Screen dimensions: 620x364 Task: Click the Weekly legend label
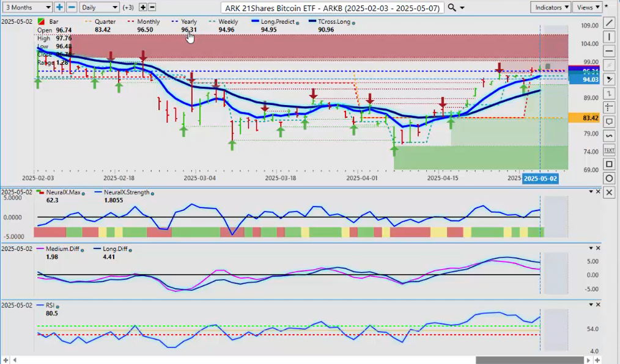click(228, 22)
